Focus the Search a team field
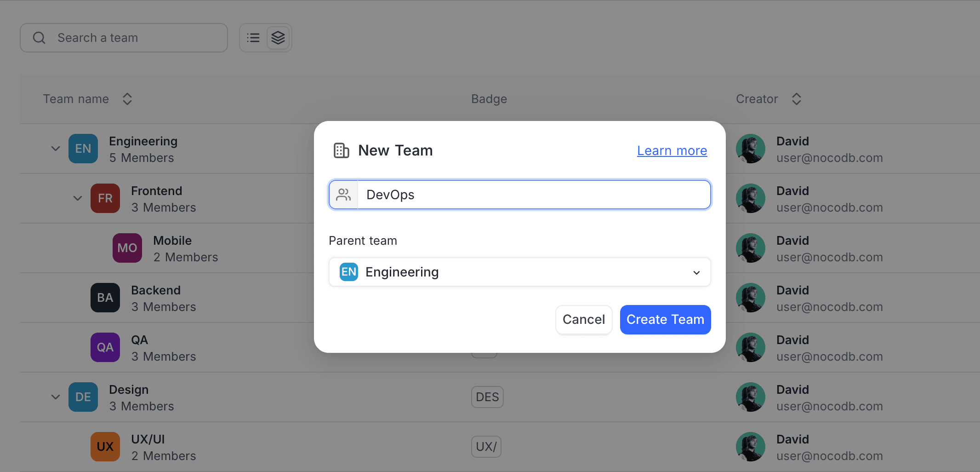Screen dimensions: 980x472 (138, 38)
